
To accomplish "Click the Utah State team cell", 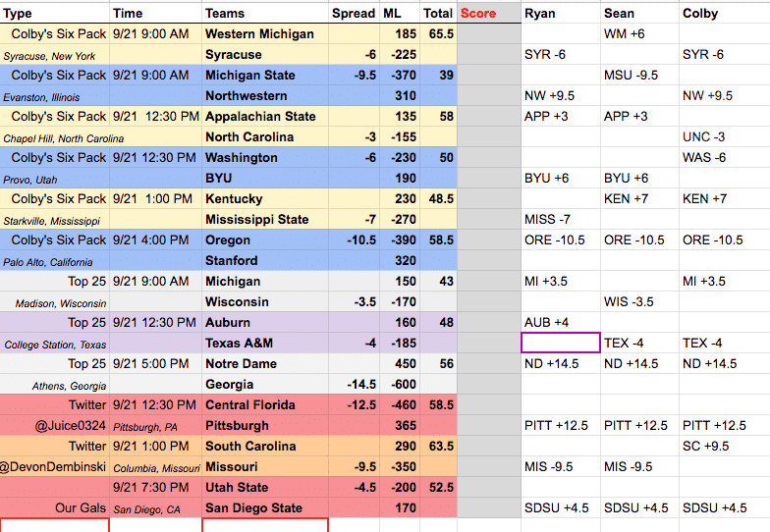I will point(265,487).
